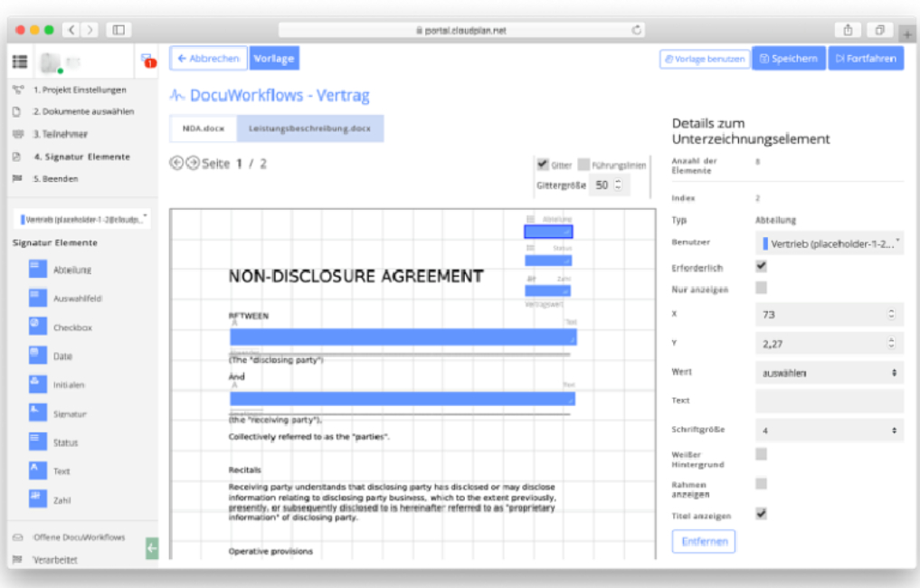The image size is (920, 588).
Task: Collapse sidebar with green arrow icon
Action: [152, 548]
